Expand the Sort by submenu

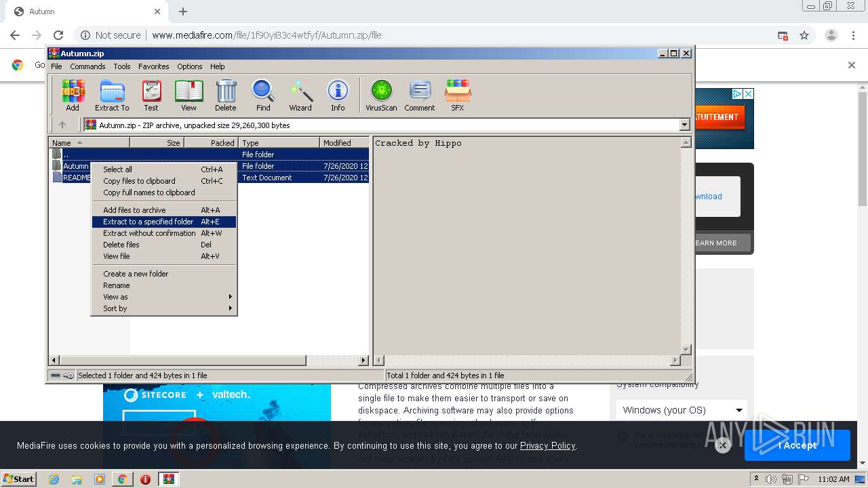[164, 308]
